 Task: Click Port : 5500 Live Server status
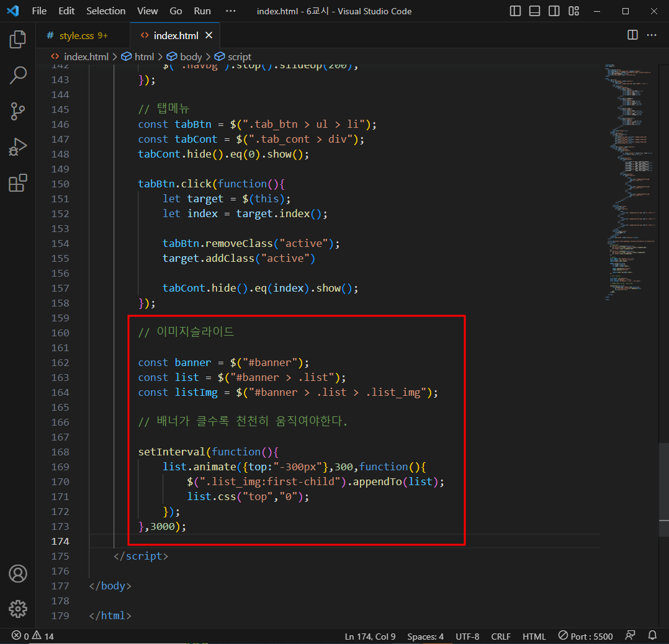[x=585, y=637]
